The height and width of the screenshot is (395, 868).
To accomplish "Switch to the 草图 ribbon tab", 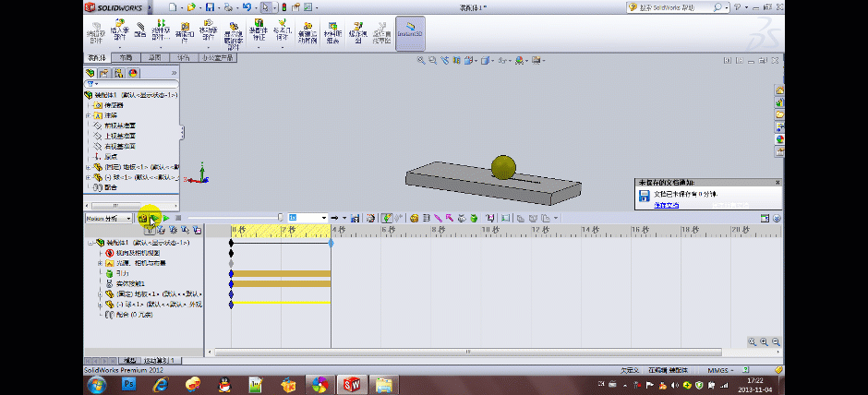I will [x=154, y=57].
